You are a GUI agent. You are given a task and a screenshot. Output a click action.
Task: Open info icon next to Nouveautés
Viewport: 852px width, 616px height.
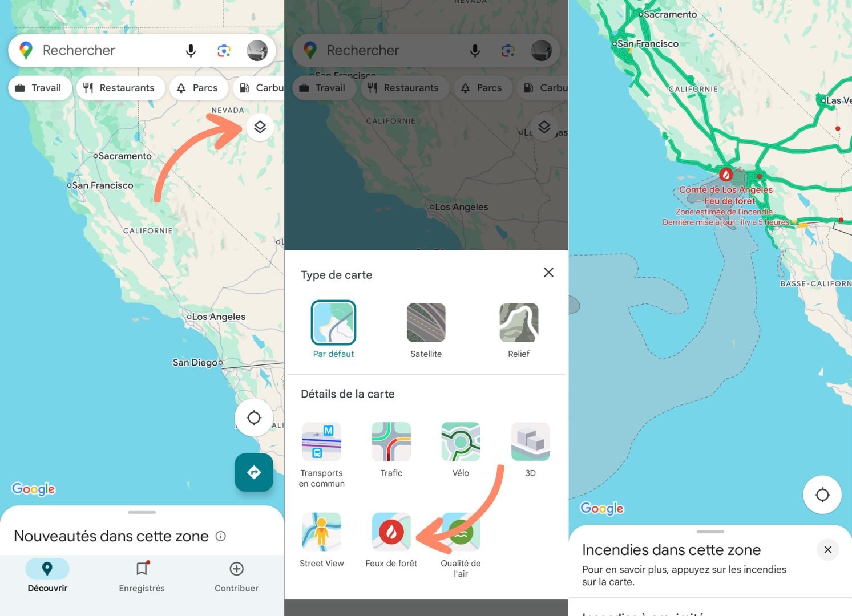[221, 536]
